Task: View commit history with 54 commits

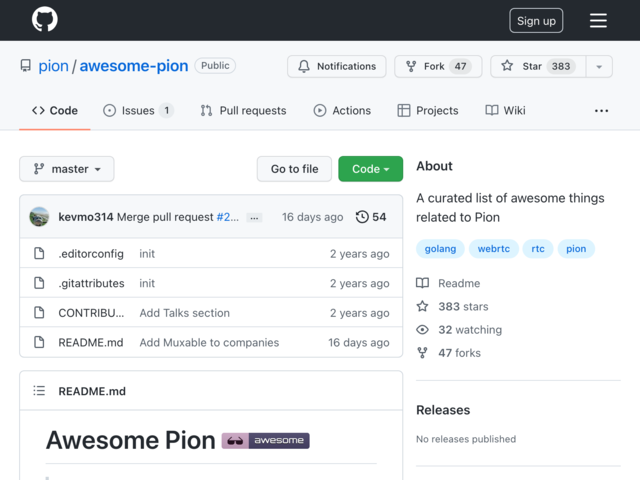Action: [x=371, y=217]
